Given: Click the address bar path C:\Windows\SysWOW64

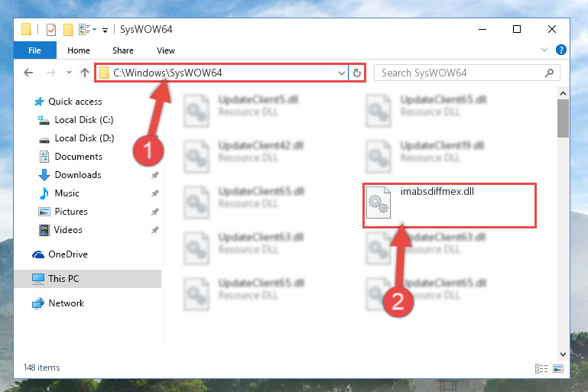Looking at the screenshot, I should (167, 73).
